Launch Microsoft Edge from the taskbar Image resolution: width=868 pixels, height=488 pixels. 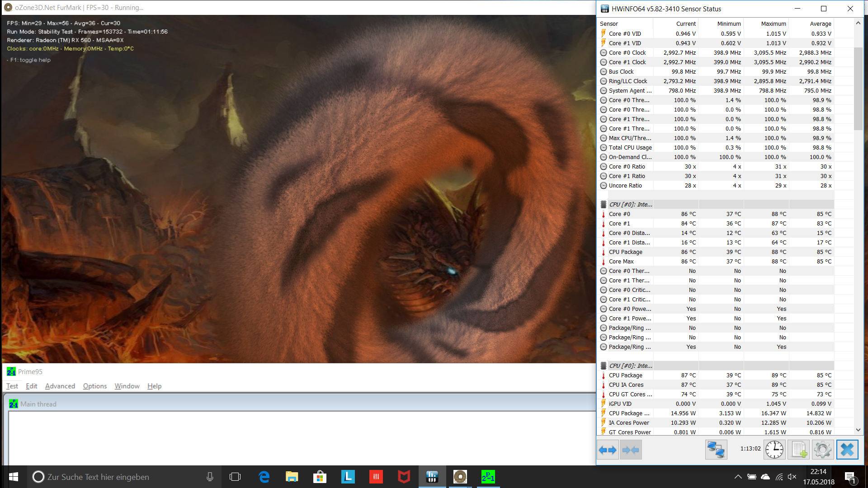click(264, 477)
